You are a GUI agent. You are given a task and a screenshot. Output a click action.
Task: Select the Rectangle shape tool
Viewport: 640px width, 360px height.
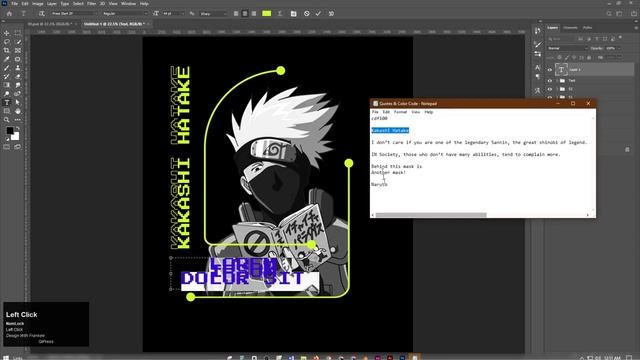point(7,111)
